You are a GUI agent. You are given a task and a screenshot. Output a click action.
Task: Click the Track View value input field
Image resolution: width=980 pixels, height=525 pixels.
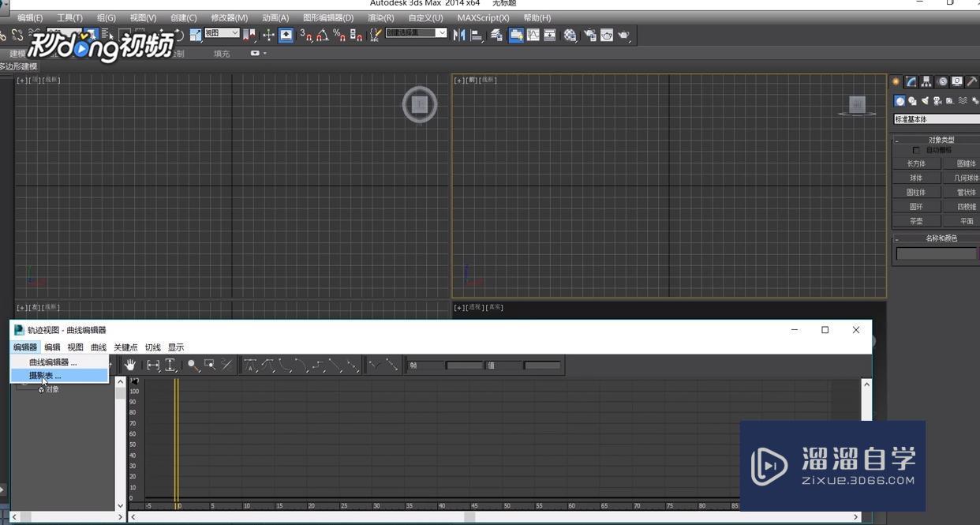click(x=543, y=365)
